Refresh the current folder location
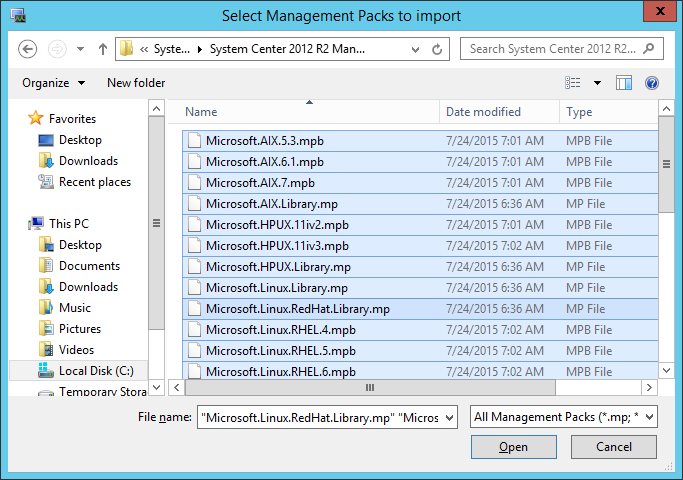Image resolution: width=683 pixels, height=480 pixels. (x=437, y=49)
